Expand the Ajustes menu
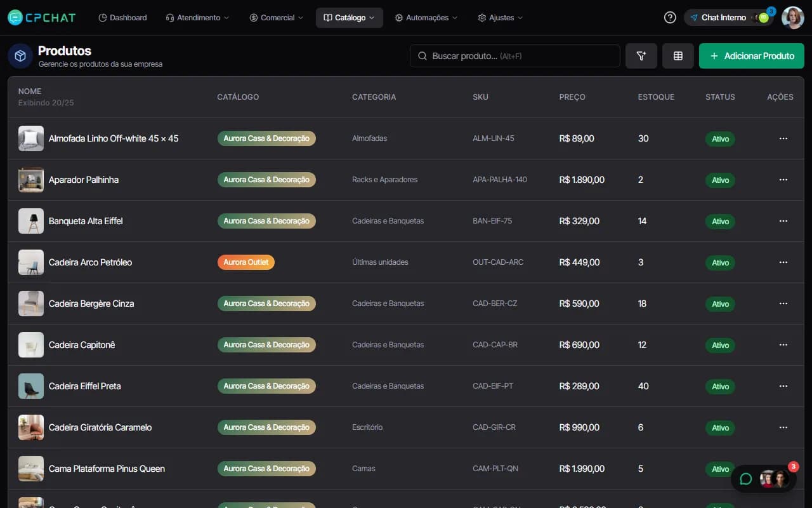 click(x=501, y=18)
